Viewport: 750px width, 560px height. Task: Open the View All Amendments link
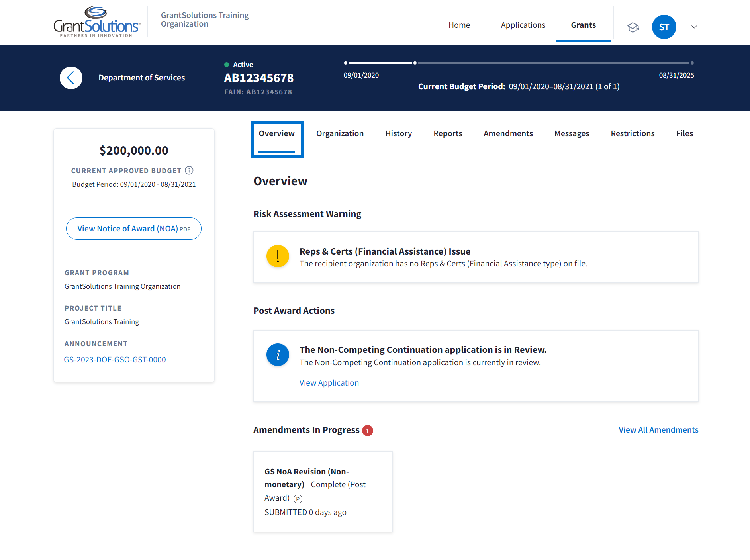658,430
